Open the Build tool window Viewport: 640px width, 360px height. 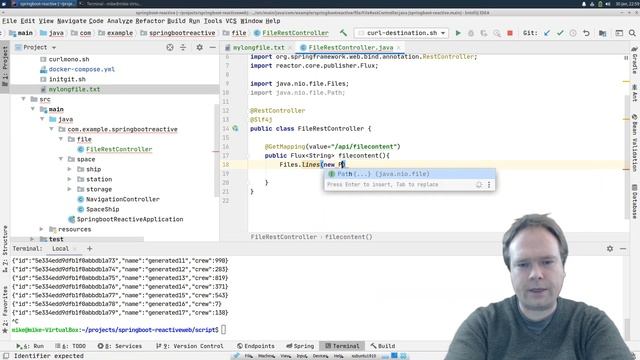pyautogui.click(x=382, y=346)
